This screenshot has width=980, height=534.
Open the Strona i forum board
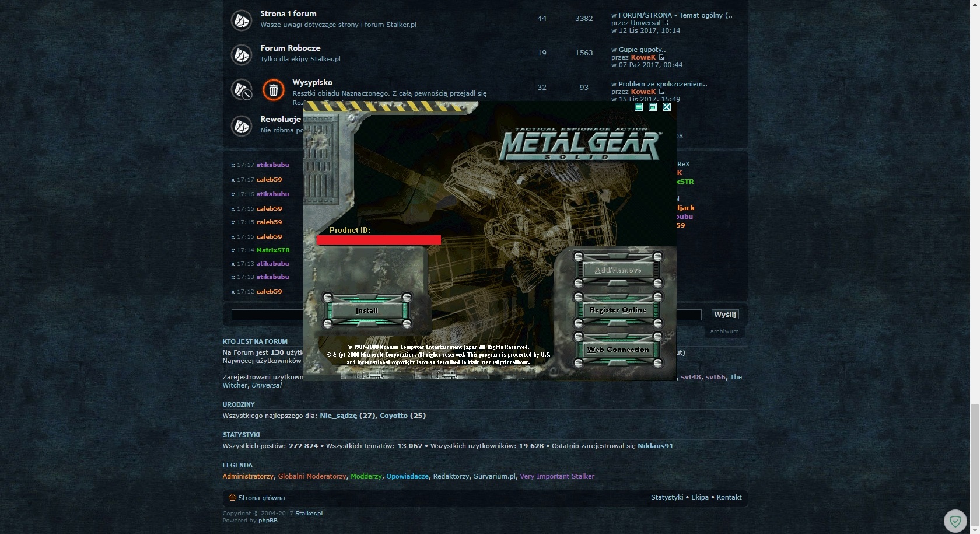288,13
